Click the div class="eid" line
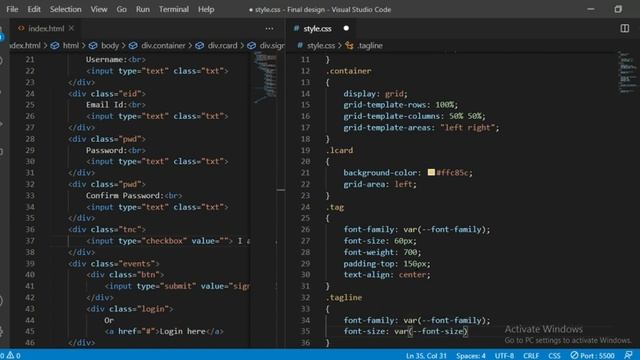 click(107, 93)
